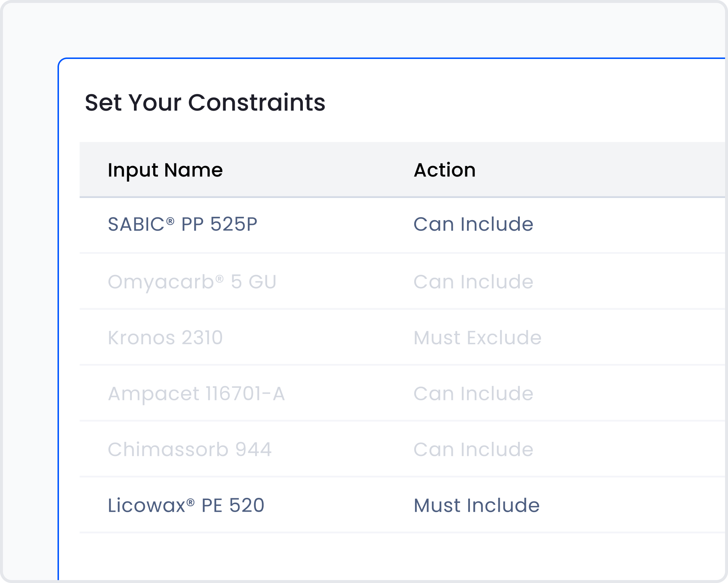Open the Must Exclude action for Kronos 2310
Image resolution: width=728 pixels, height=583 pixels.
coord(477,338)
